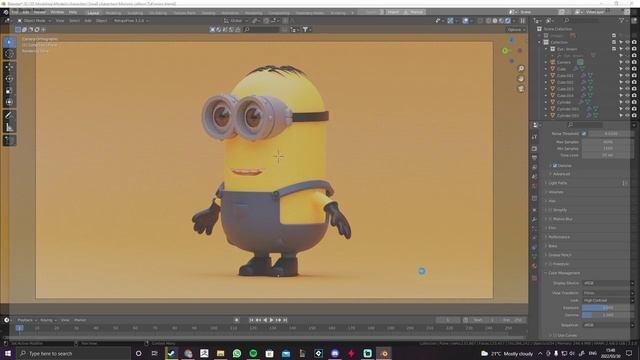Select the Measure tool

point(9,127)
